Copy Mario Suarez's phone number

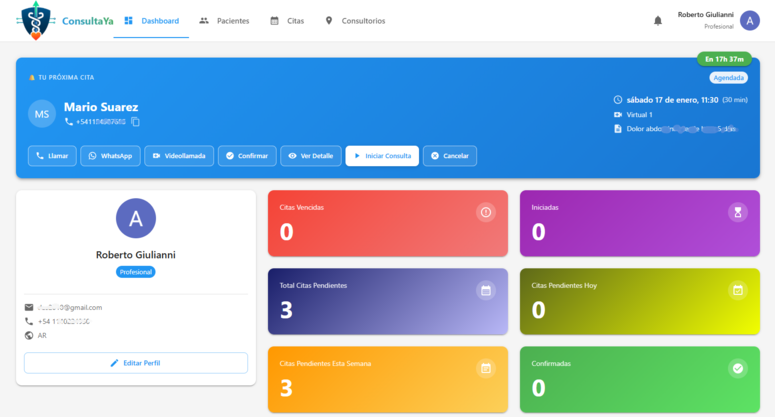tap(135, 122)
